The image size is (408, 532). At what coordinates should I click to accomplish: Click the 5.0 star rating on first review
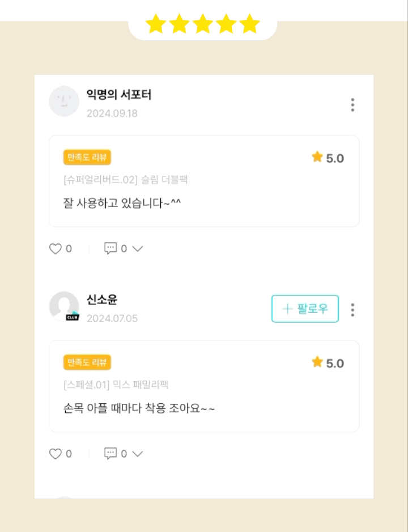point(328,158)
